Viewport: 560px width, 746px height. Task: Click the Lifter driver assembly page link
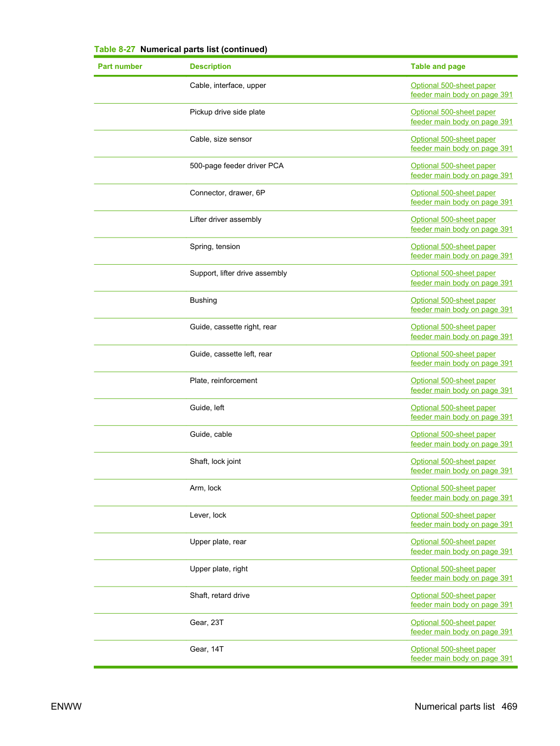[461, 224]
